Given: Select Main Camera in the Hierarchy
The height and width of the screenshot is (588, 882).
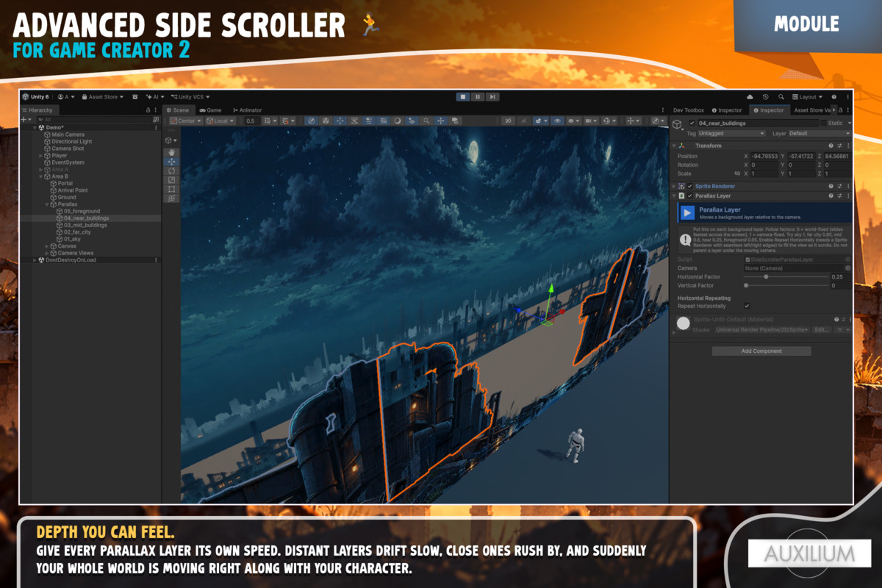Looking at the screenshot, I should [68, 135].
